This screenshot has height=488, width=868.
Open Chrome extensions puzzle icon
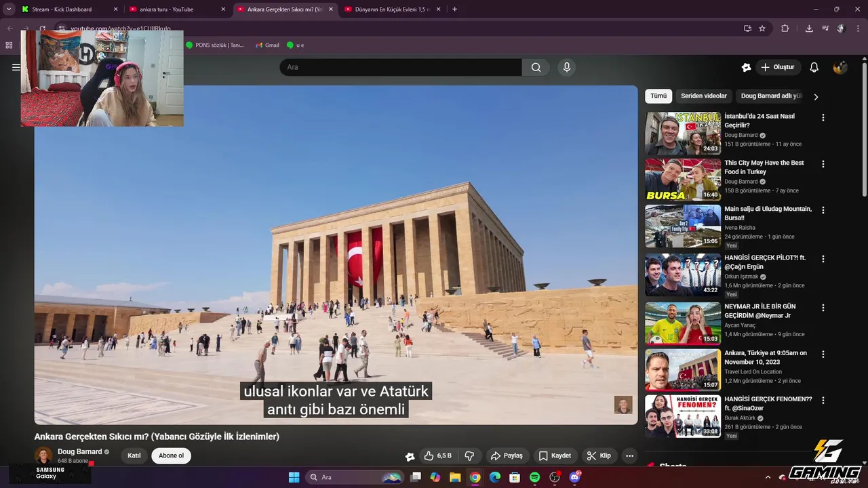tap(785, 28)
